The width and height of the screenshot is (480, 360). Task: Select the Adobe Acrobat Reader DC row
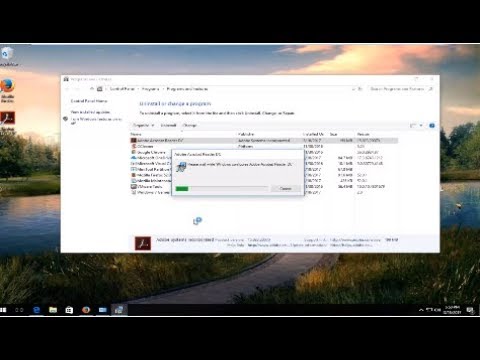pos(264,140)
